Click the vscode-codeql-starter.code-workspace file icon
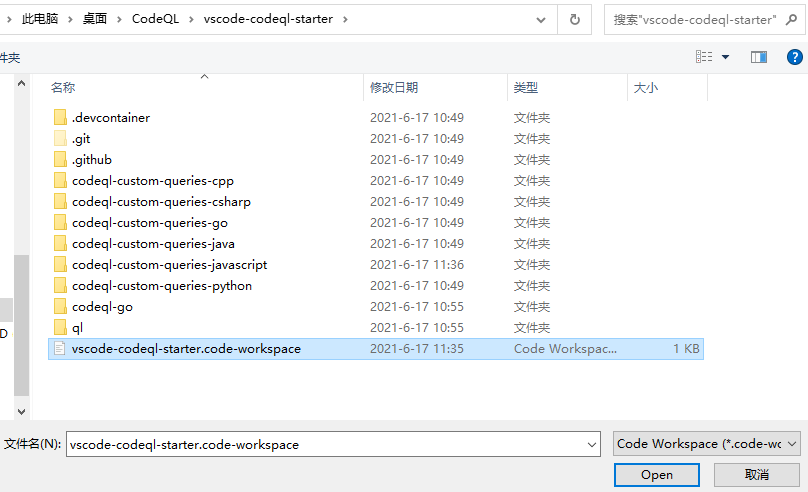The image size is (808, 492). (x=60, y=349)
